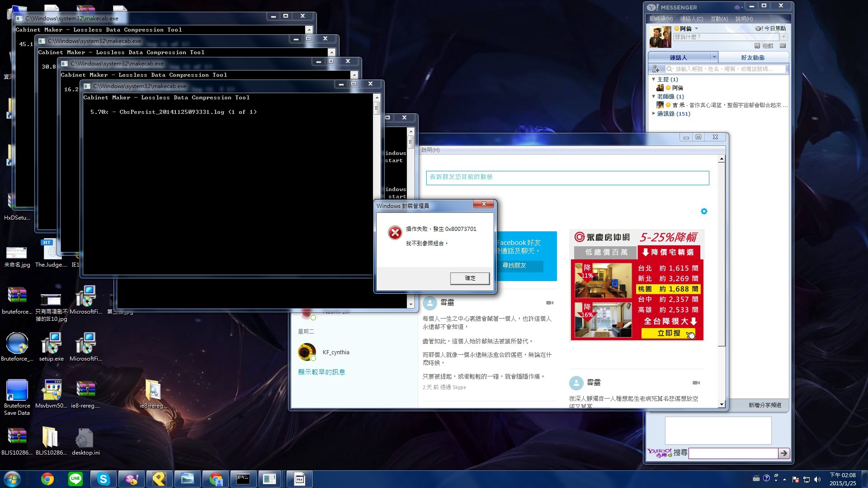Image resolution: width=868 pixels, height=488 pixels.
Task: Open the status dropdown next to 阿倫
Action: [697, 28]
